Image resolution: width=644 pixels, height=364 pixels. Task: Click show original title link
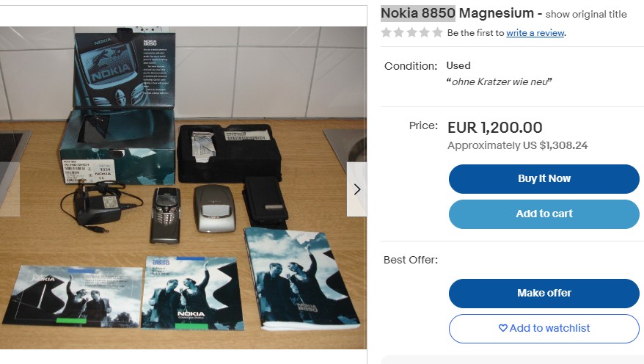(x=586, y=15)
